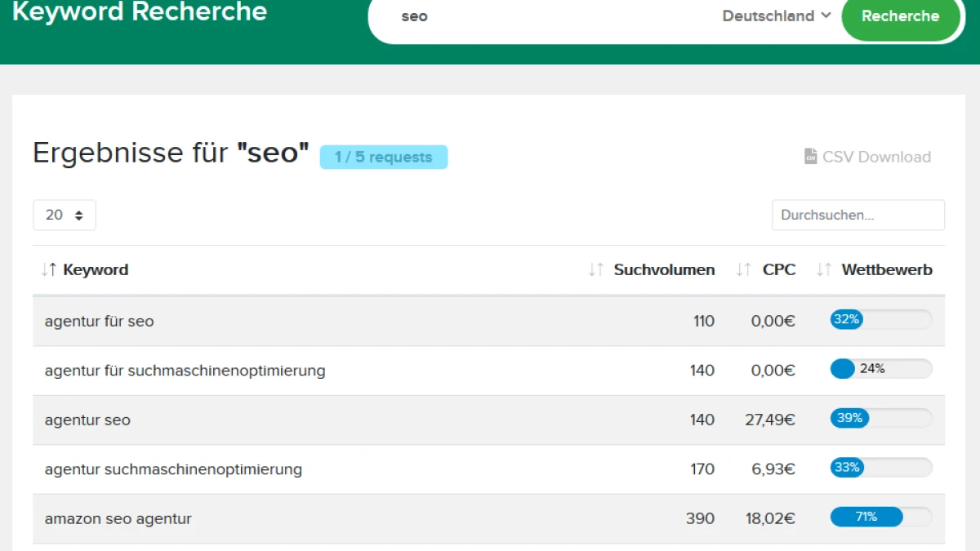Image resolution: width=980 pixels, height=551 pixels.
Task: Select keyword 'agentur für seo'
Action: (99, 322)
